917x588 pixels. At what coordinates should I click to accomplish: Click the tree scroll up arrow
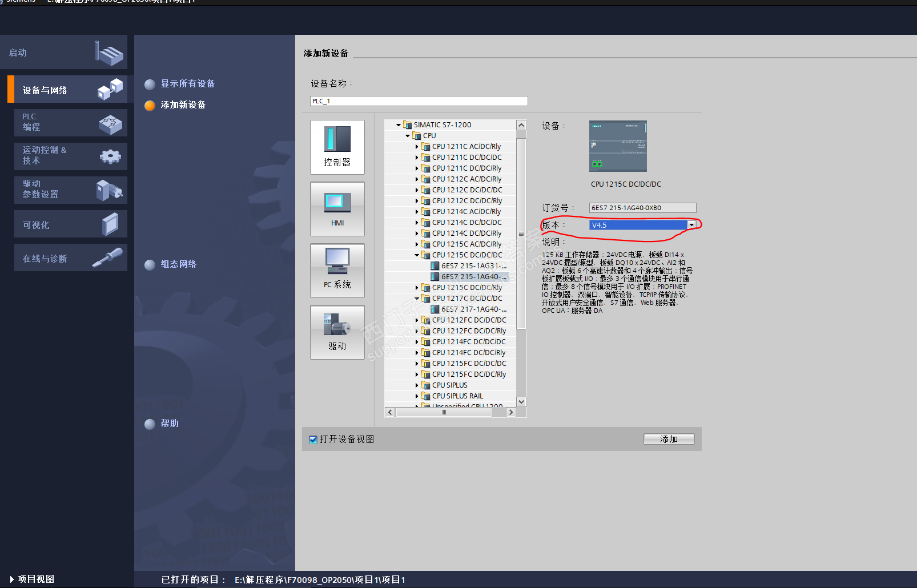[521, 125]
